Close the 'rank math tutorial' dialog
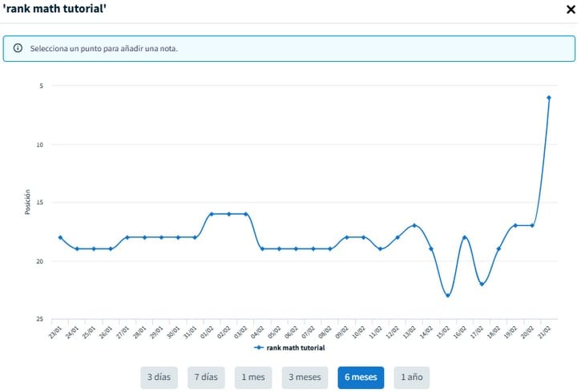 [x=569, y=10]
